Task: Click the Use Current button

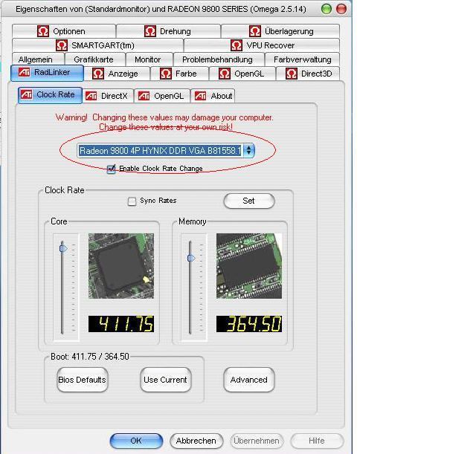Action: (x=166, y=380)
